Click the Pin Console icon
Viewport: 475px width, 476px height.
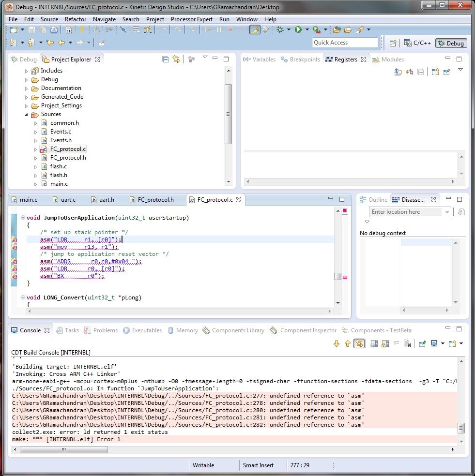coord(422,343)
